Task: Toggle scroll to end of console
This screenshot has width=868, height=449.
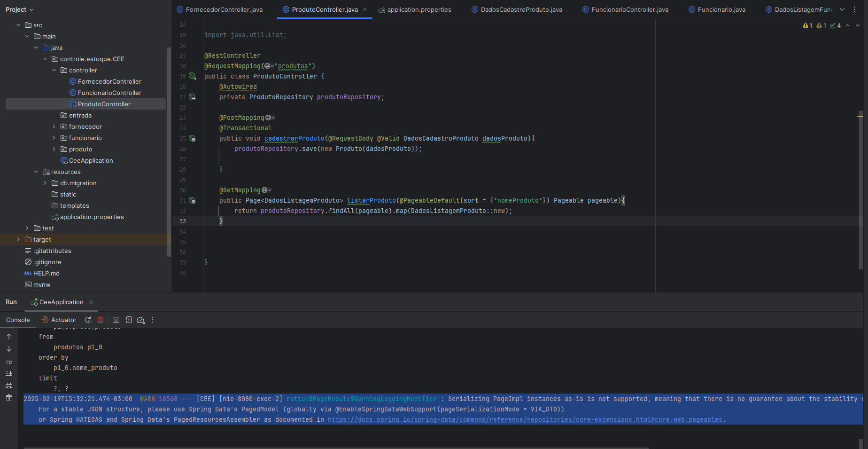Action: pyautogui.click(x=9, y=373)
